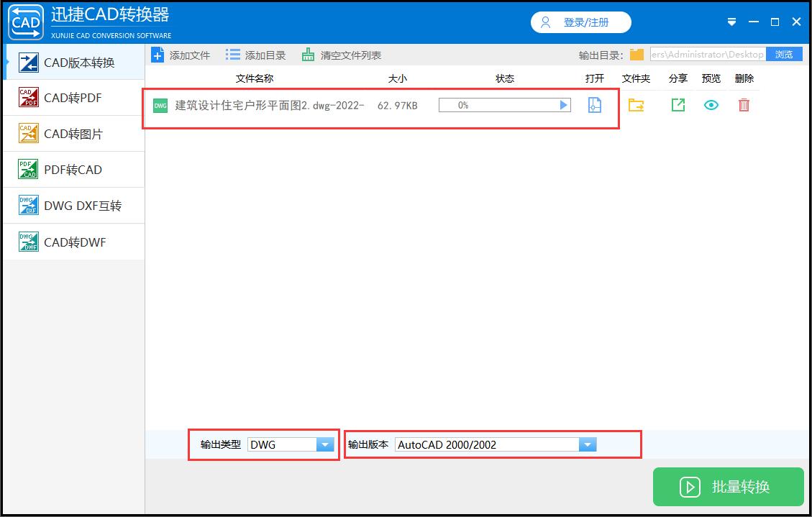The height and width of the screenshot is (517, 812).
Task: Open the title bar settings dropdown arrow
Action: [x=732, y=22]
